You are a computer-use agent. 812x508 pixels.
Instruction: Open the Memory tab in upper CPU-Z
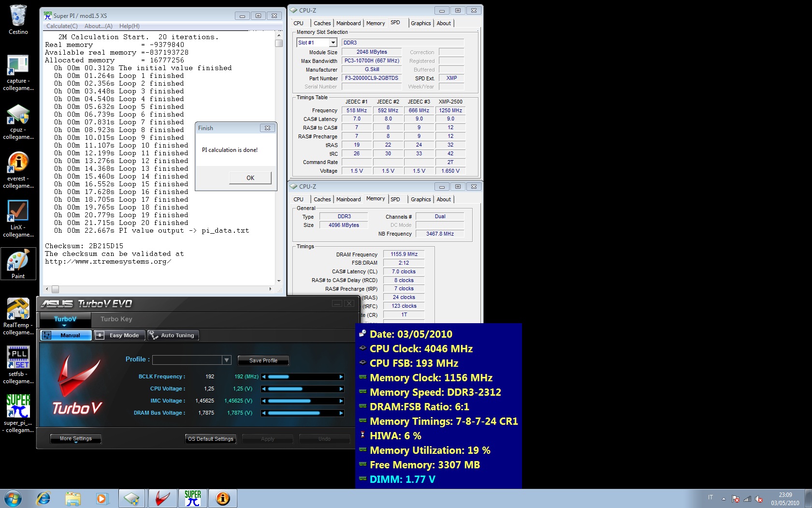tap(376, 23)
